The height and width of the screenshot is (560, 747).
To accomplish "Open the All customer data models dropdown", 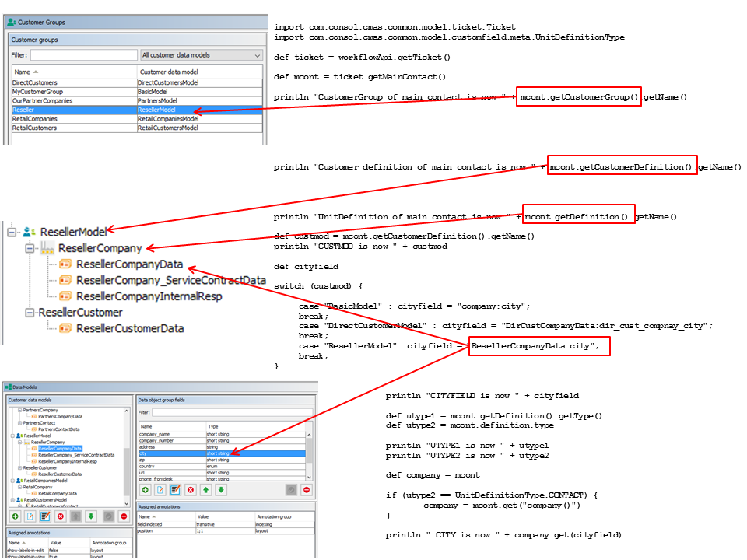I will tap(200, 55).
